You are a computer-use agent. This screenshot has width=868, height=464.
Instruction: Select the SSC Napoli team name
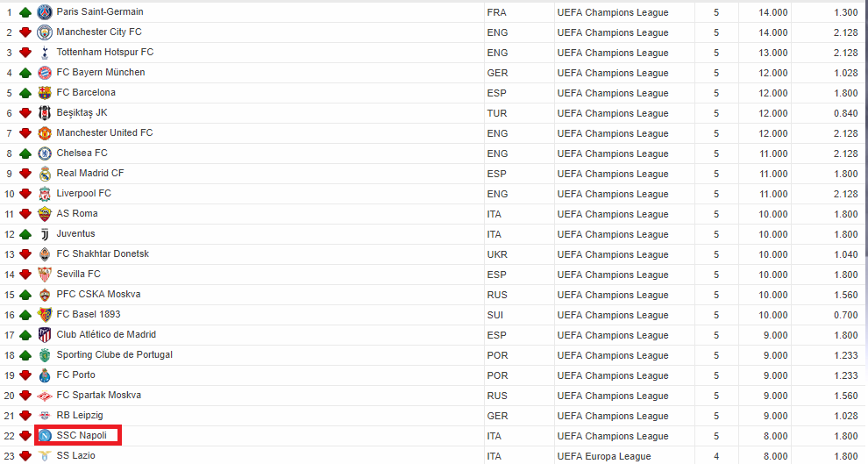(81, 436)
